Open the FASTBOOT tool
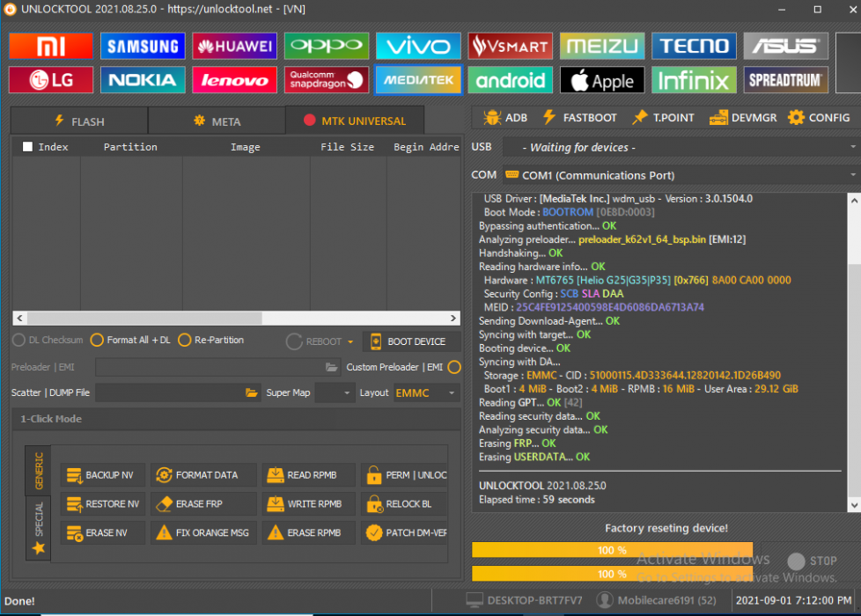861x616 pixels. (x=579, y=118)
